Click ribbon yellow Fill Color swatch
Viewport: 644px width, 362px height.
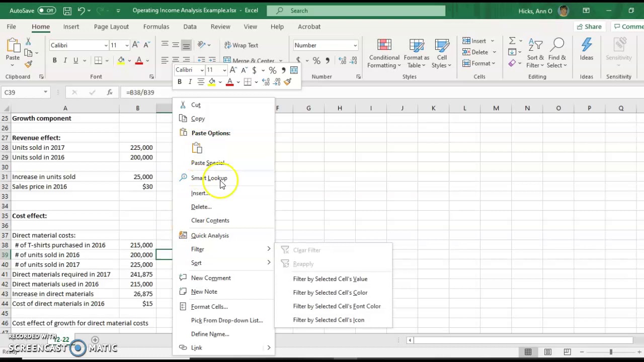tap(121, 61)
